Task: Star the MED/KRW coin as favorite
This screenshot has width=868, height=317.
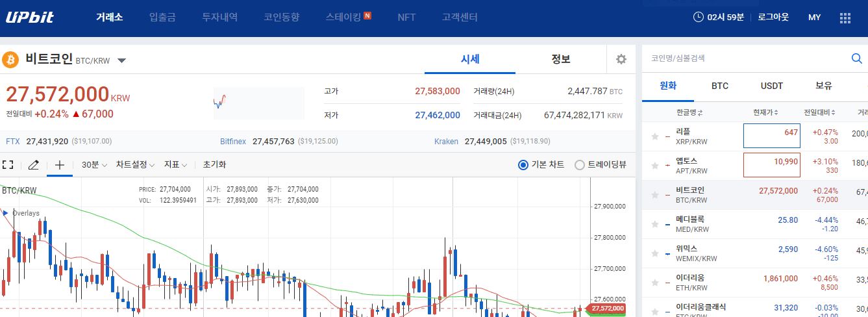Action: coord(655,224)
